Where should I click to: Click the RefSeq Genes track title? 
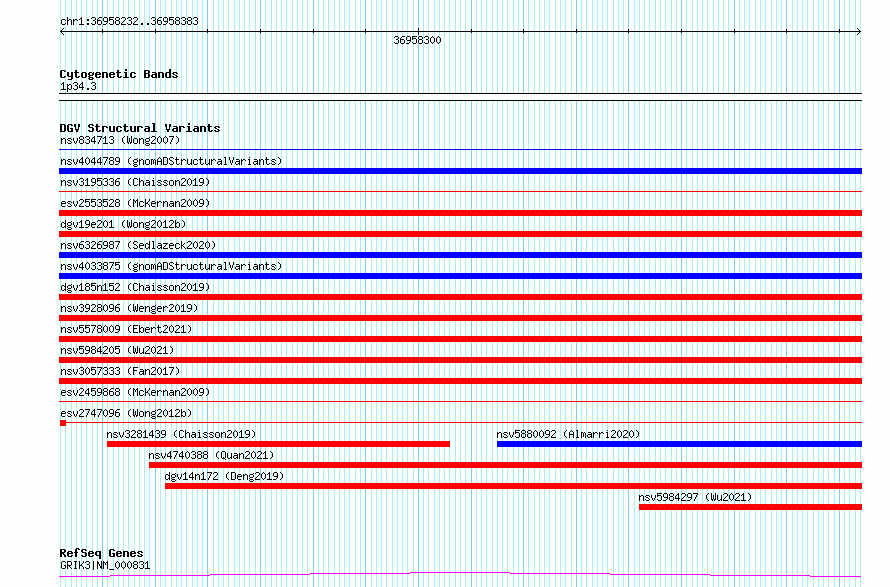click(102, 553)
